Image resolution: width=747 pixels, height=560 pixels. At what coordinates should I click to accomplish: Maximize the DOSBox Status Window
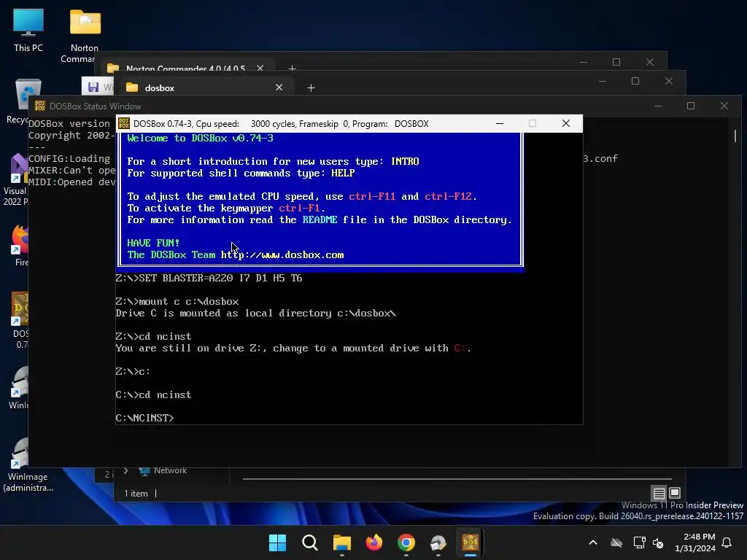[691, 106]
